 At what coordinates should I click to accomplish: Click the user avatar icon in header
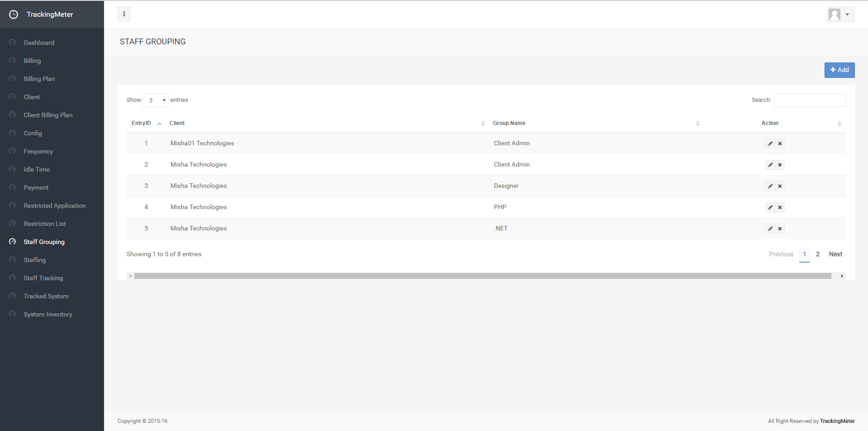(x=834, y=14)
